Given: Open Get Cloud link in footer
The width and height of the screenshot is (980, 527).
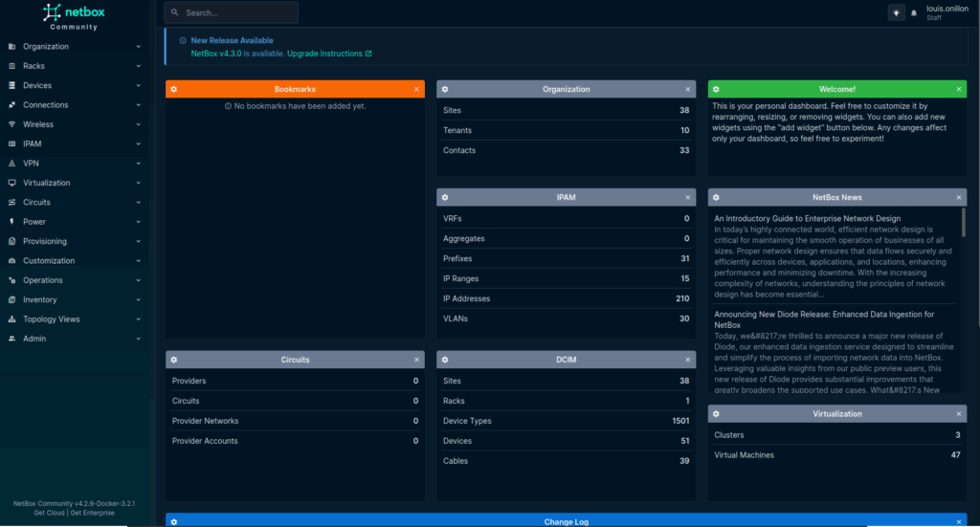Looking at the screenshot, I should (x=49, y=513).
